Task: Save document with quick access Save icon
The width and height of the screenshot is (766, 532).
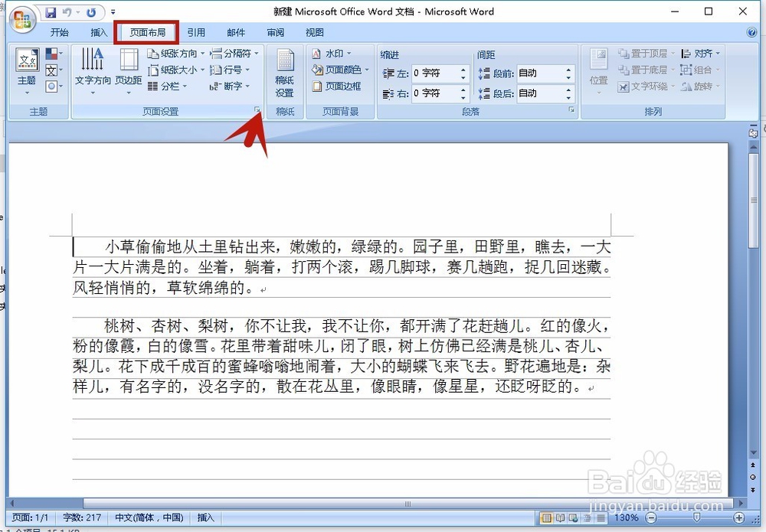Action: [x=51, y=13]
